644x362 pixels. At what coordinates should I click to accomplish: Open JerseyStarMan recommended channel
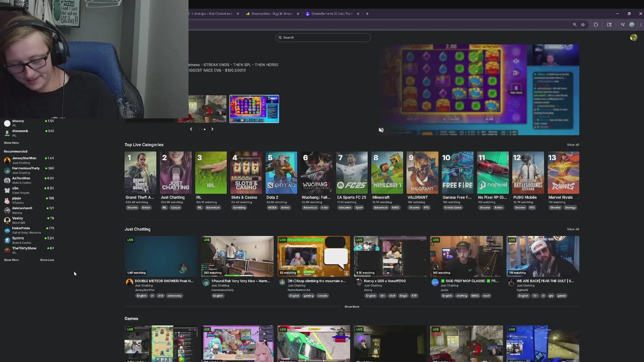(29, 160)
